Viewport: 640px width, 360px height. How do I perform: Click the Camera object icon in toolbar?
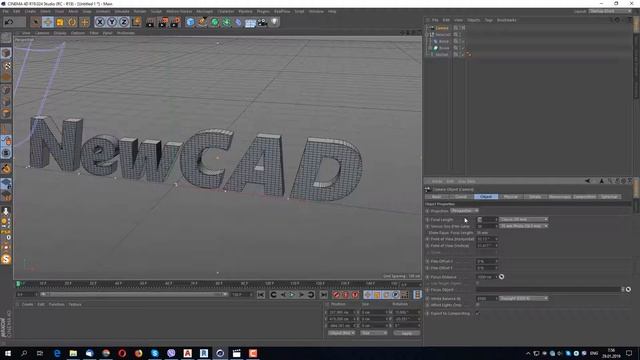(x=262, y=22)
